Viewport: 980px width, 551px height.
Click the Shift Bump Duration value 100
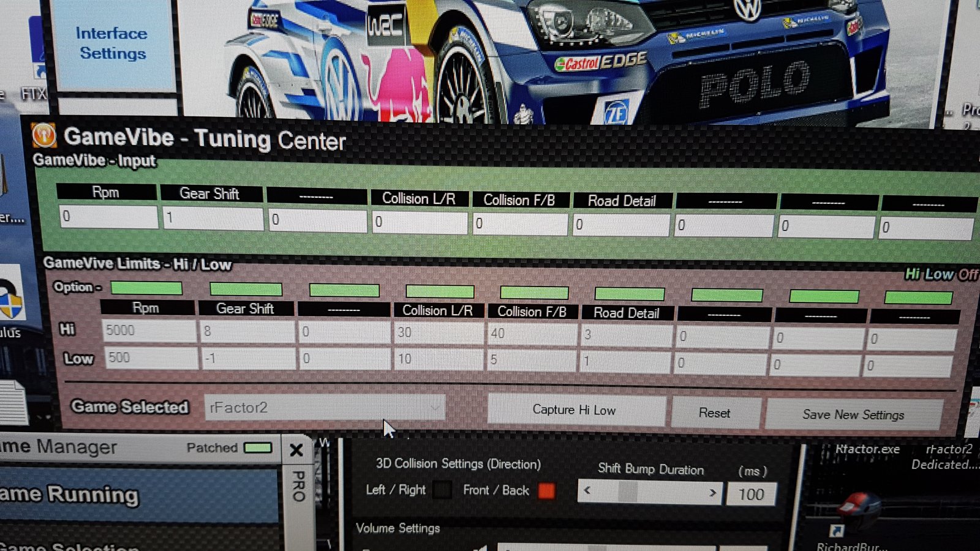click(x=751, y=494)
